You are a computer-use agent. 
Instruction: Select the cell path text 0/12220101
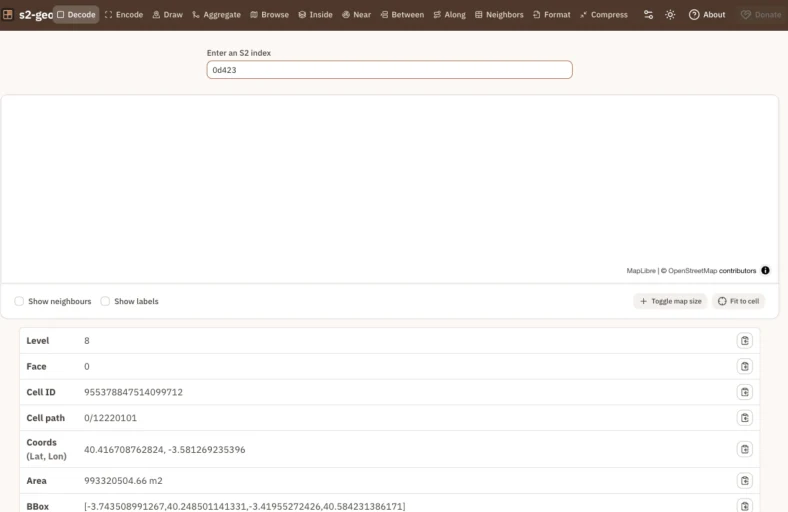[x=110, y=418]
